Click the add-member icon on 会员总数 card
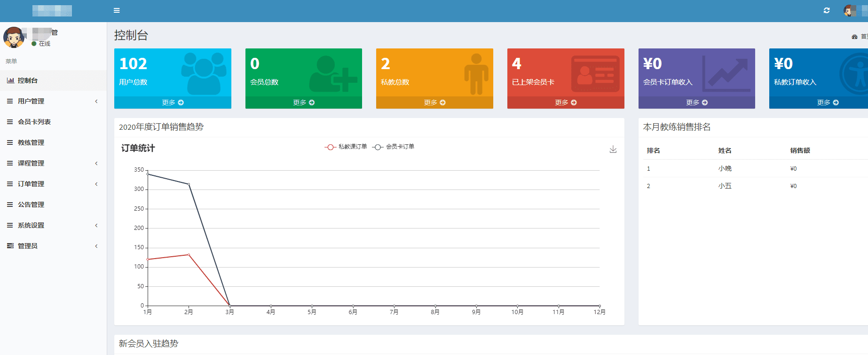Image resolution: width=868 pixels, height=355 pixels. coord(333,74)
